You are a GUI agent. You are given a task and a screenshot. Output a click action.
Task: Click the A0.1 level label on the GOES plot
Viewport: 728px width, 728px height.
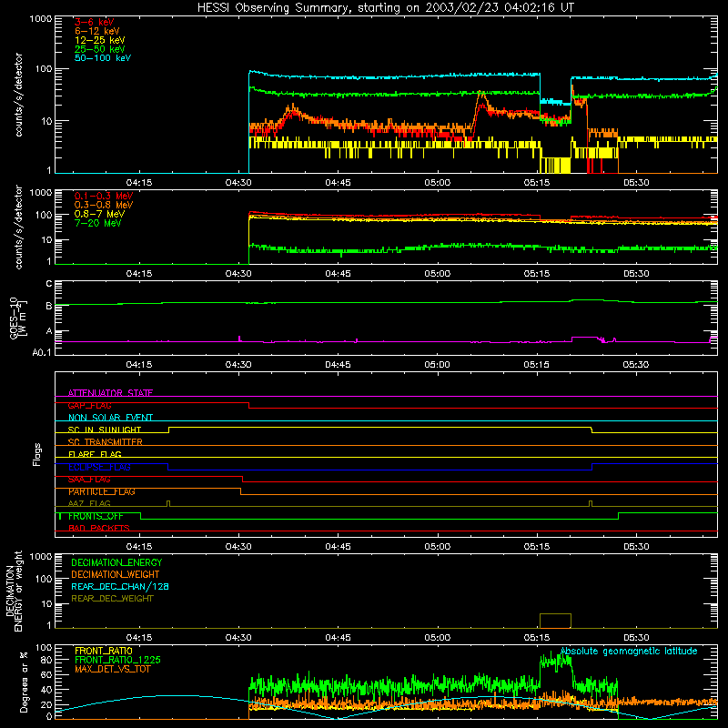click(x=42, y=352)
